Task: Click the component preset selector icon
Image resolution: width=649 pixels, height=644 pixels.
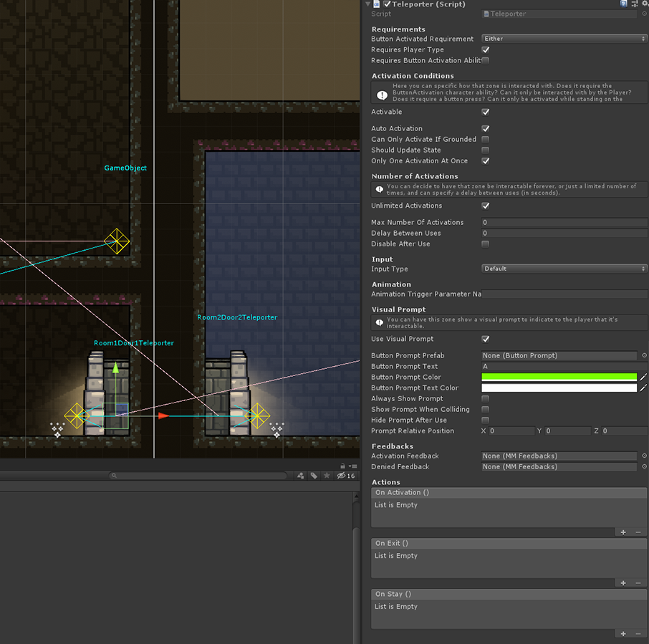Action: (633, 4)
